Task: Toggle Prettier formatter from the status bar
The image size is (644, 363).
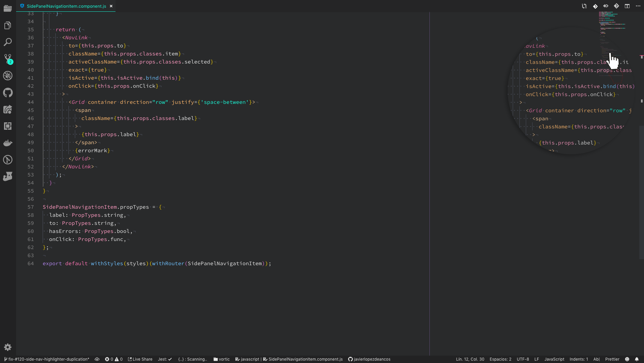Action: [612, 359]
